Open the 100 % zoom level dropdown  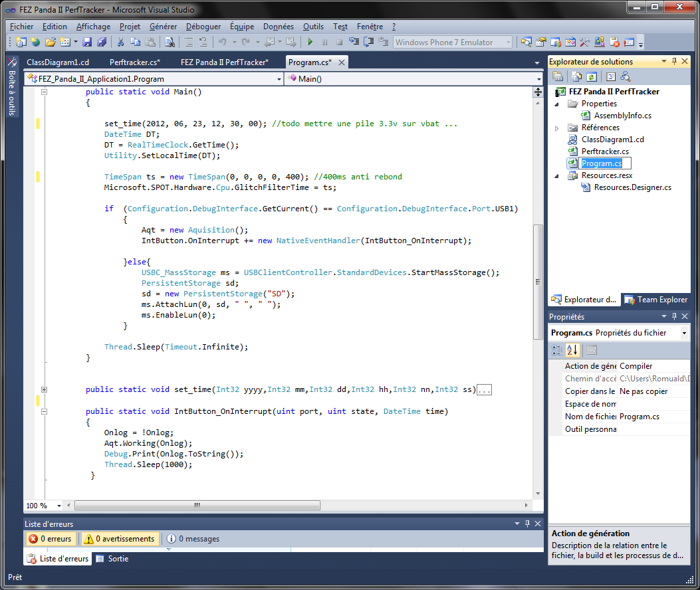[59, 506]
